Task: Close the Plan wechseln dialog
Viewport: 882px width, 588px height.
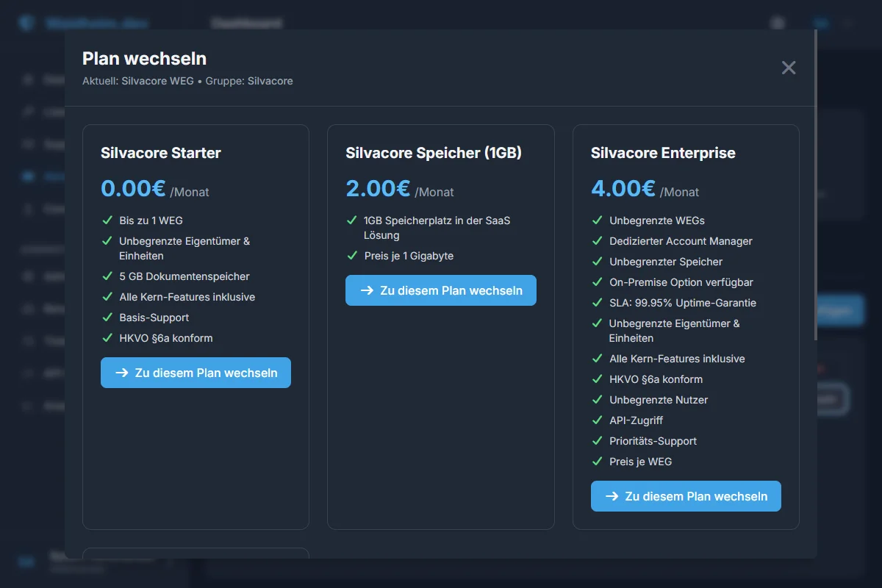Action: [x=789, y=68]
